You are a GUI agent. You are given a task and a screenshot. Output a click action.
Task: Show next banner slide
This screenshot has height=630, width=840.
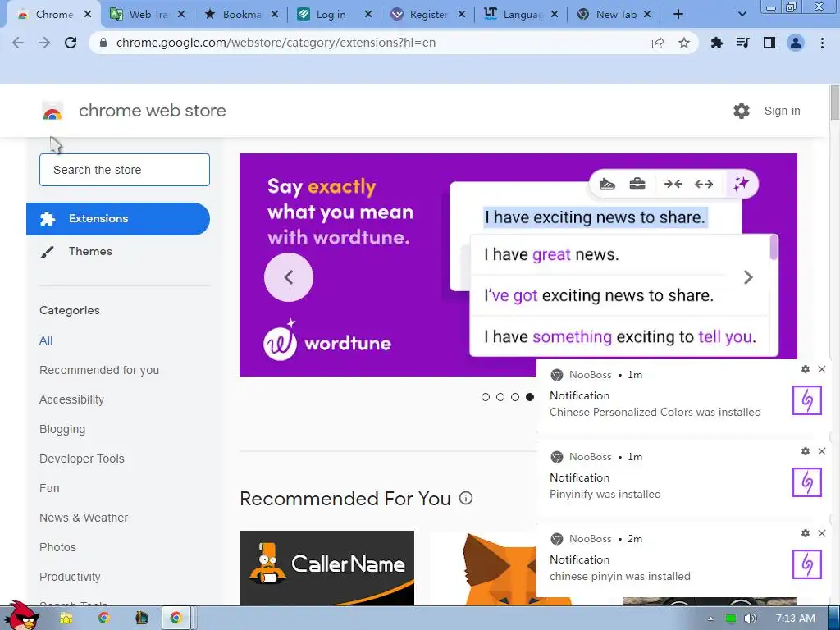click(x=748, y=277)
